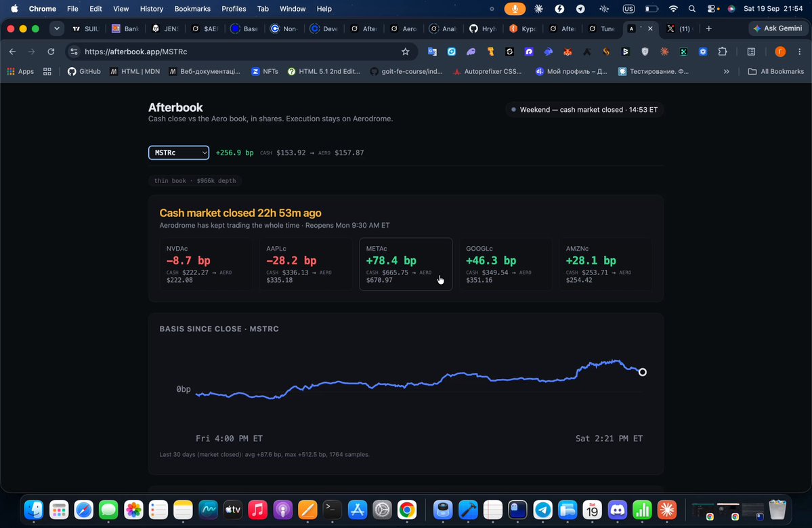Viewport: 812px width, 528px height.
Task: Select the NVDAc basis card
Action: [x=206, y=264]
